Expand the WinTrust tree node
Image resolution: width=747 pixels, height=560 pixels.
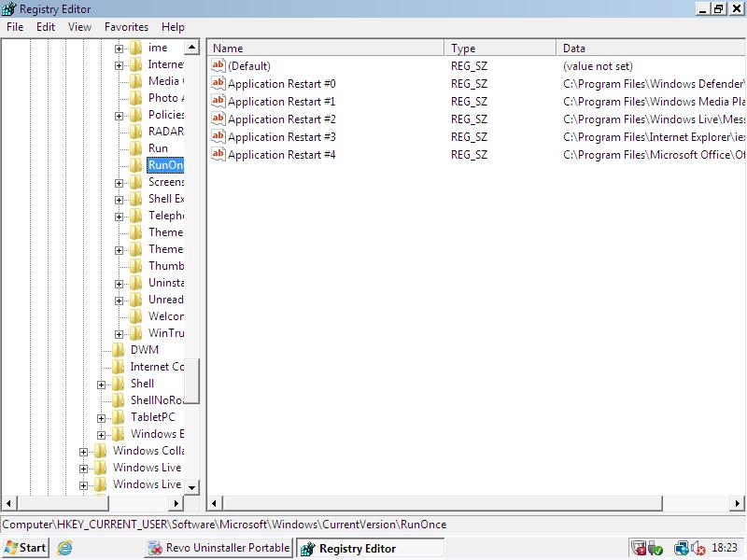point(120,334)
